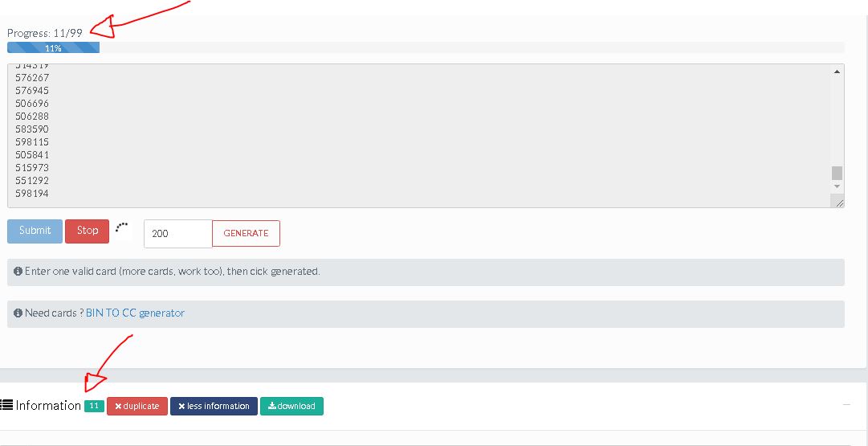The height and width of the screenshot is (446, 868).
Task: Click the x icon inside less information button
Action: (x=181, y=406)
